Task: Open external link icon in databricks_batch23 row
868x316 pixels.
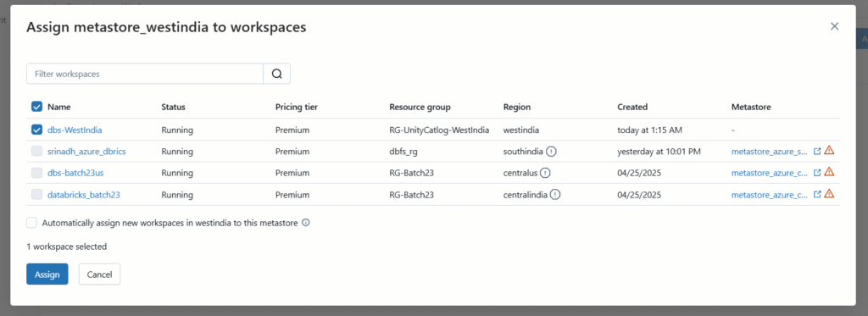Action: point(816,194)
